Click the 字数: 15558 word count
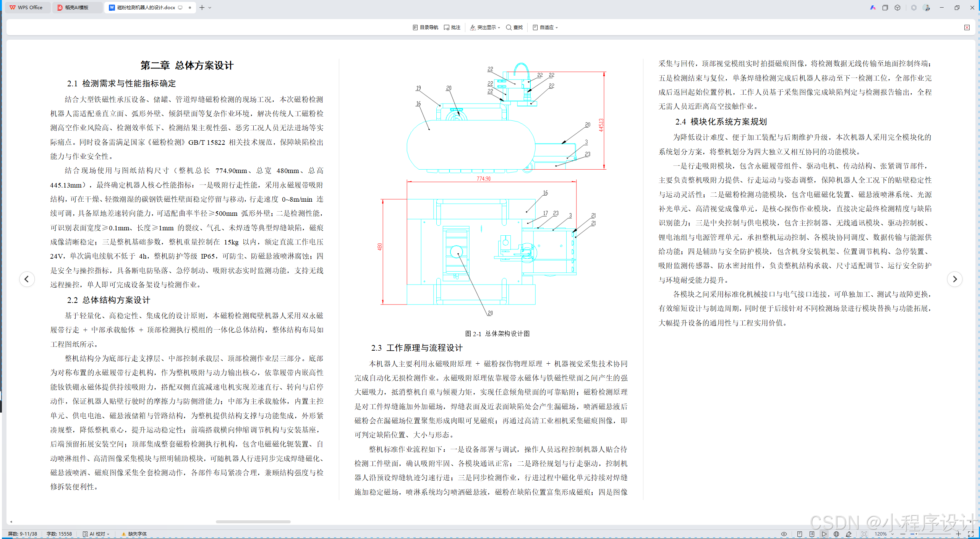This screenshot has width=980, height=539. click(x=59, y=534)
